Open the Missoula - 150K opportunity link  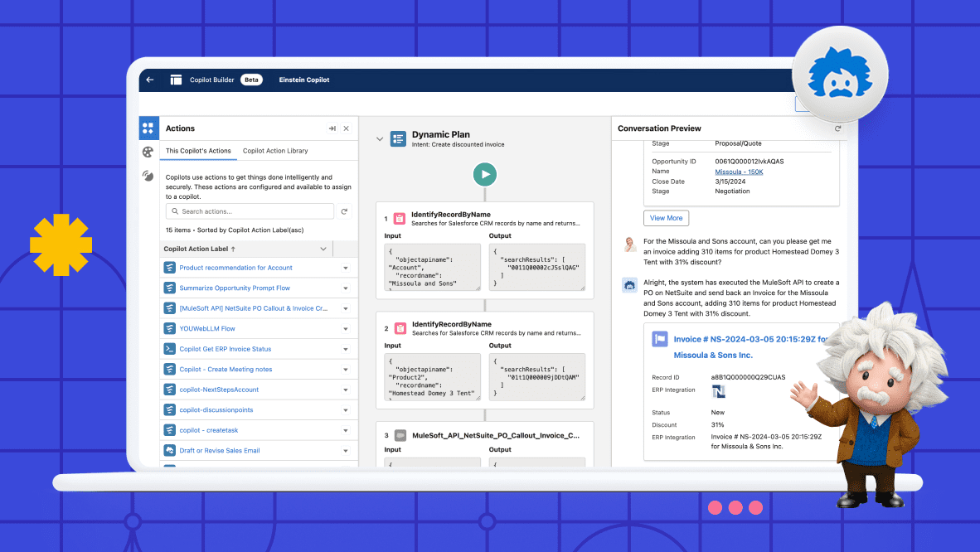[x=739, y=172]
